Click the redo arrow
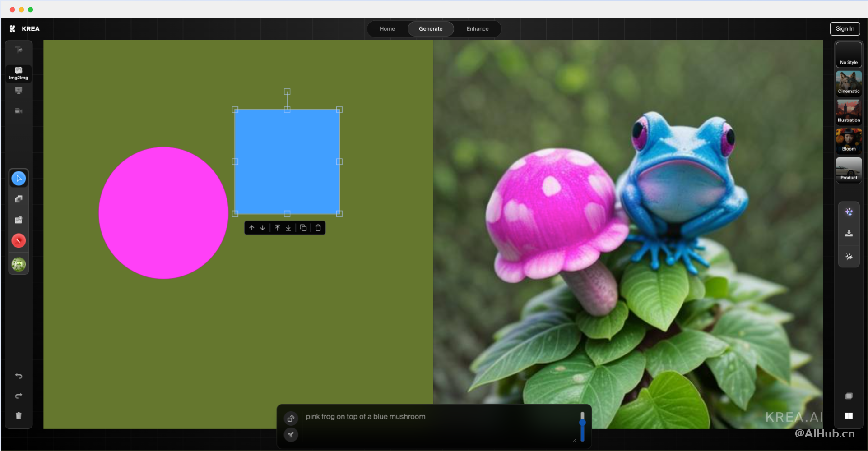Screen dimensions: 868x451 19,396
